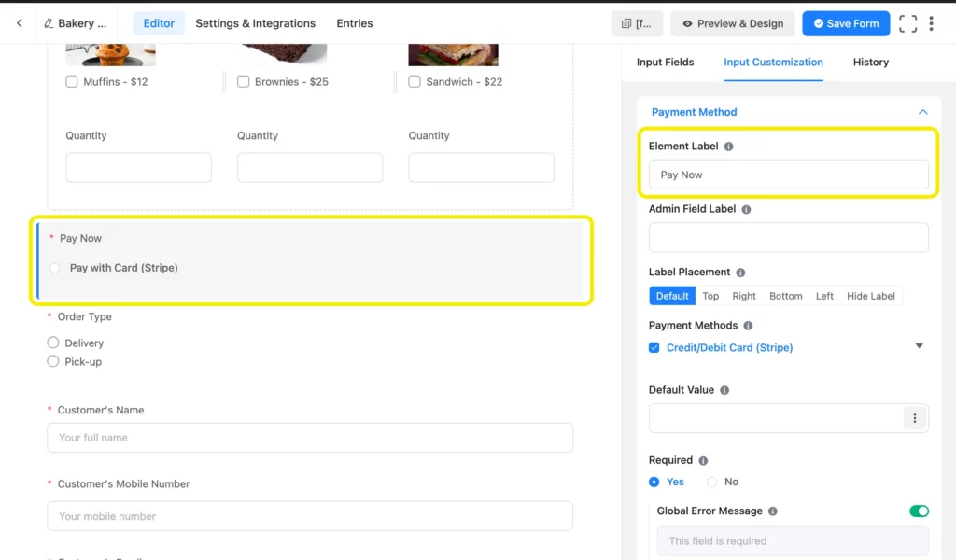Click the Element Label input field
The height and width of the screenshot is (560, 956).
[x=788, y=175]
